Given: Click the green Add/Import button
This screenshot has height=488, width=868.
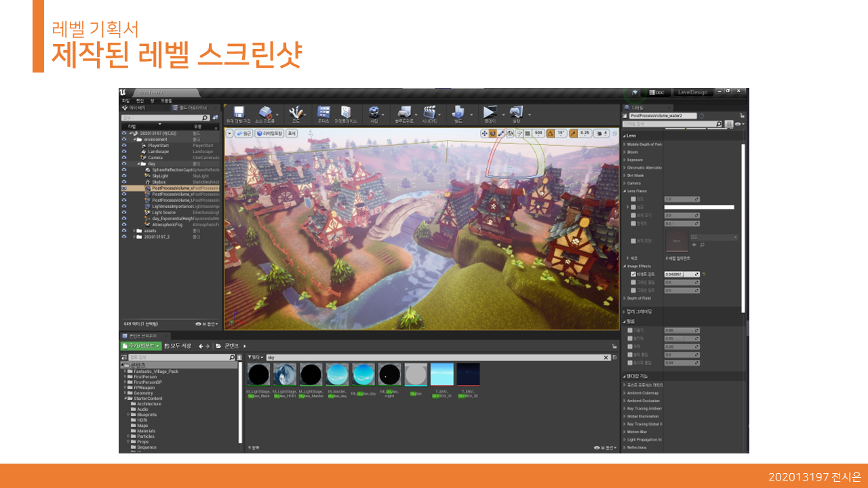Looking at the screenshot, I should (141, 346).
